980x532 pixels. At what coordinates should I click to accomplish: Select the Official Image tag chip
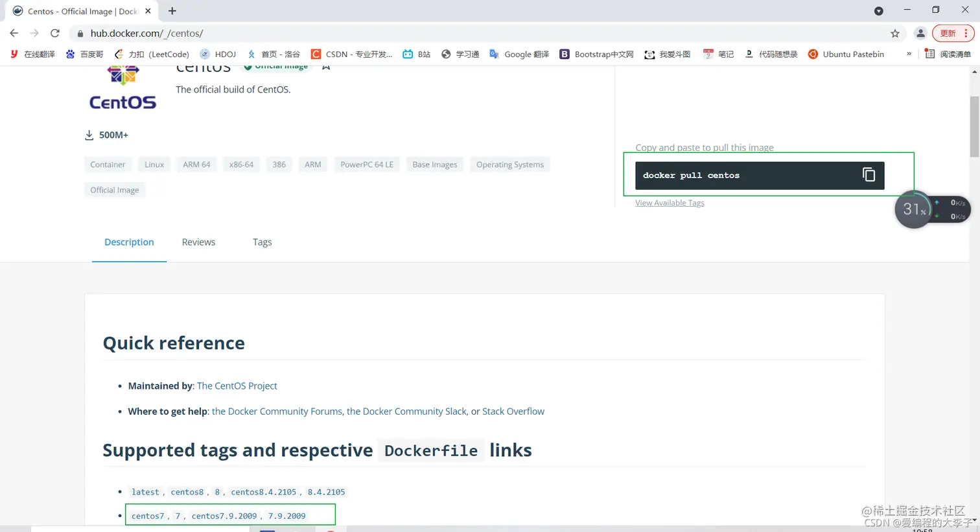pyautogui.click(x=115, y=190)
